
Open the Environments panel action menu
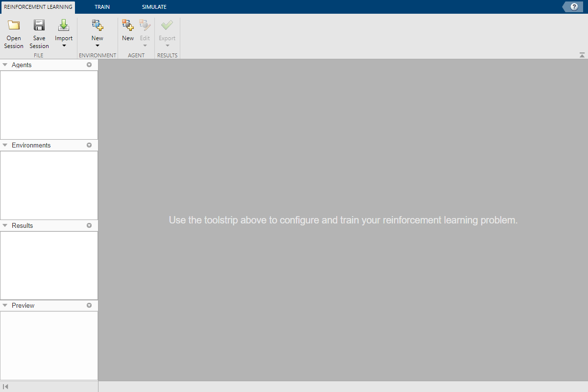click(x=89, y=145)
